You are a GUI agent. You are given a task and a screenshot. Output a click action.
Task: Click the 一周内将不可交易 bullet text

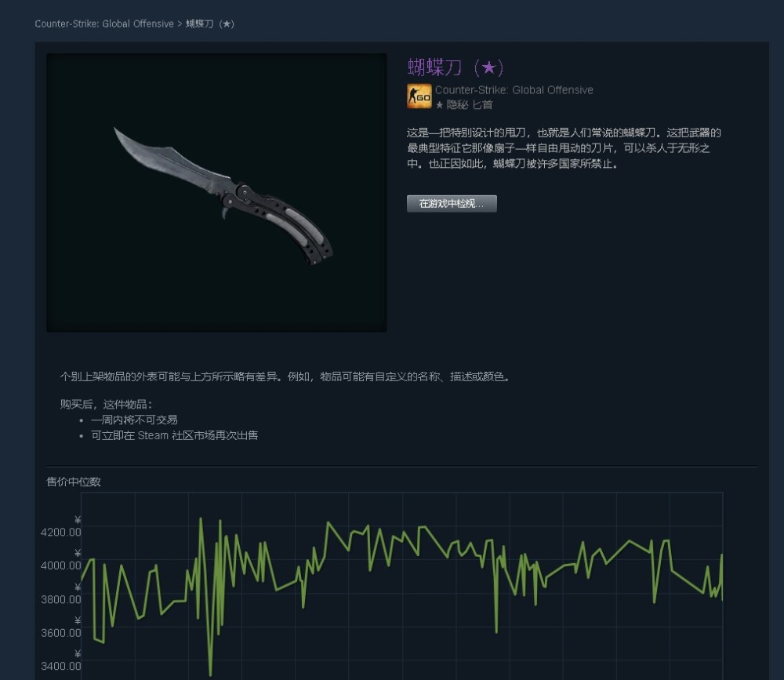(134, 420)
